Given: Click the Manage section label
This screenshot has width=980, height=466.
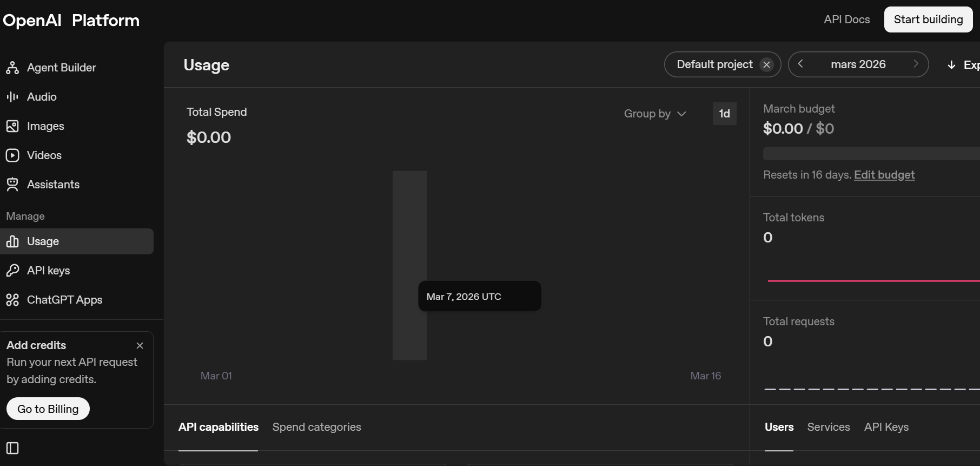Looking at the screenshot, I should tap(25, 216).
